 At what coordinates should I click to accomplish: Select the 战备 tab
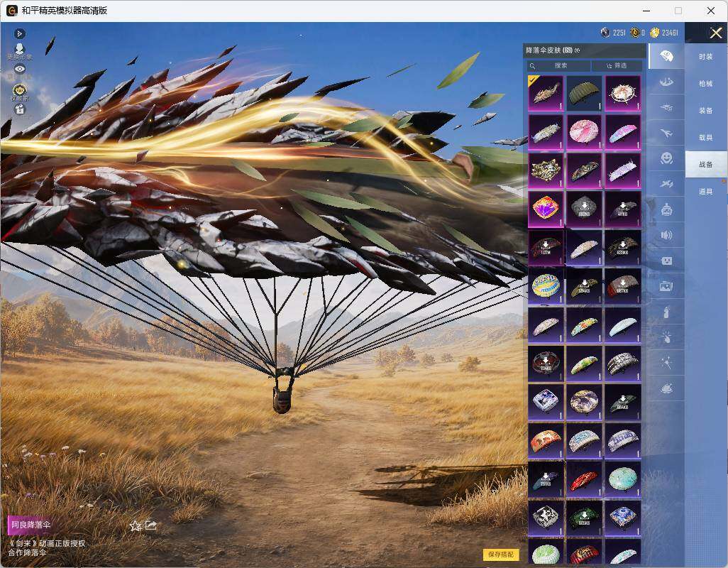tap(706, 165)
